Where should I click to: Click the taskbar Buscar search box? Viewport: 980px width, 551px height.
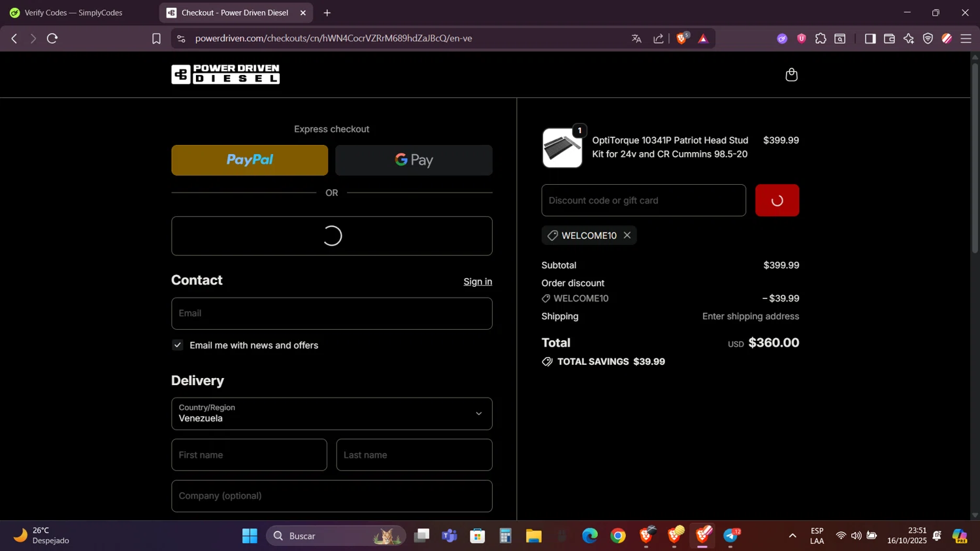tap(336, 536)
